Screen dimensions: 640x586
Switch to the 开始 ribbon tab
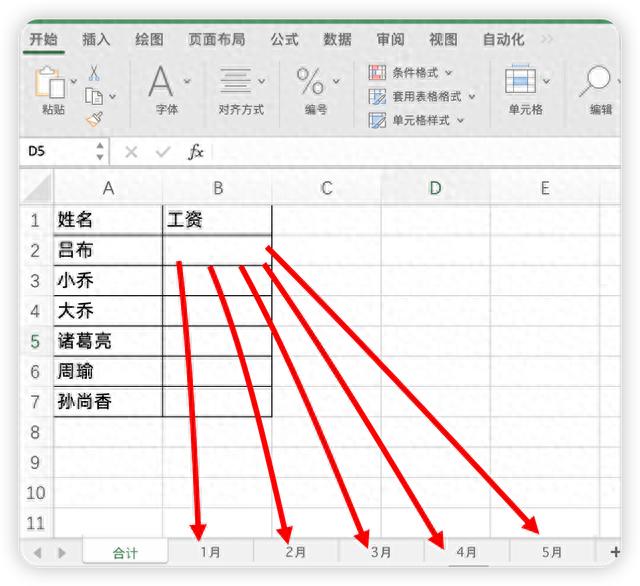(x=43, y=40)
